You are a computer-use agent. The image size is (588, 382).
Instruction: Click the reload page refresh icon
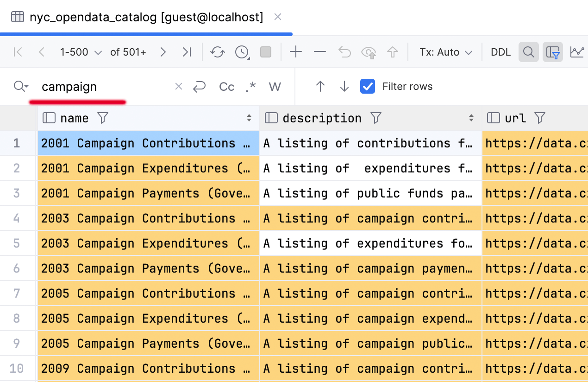[217, 52]
